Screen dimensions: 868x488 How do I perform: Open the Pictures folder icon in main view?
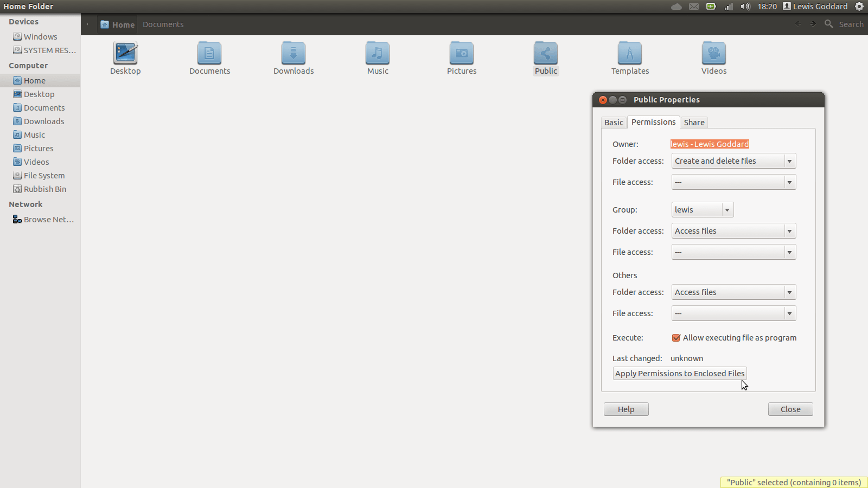tap(462, 53)
